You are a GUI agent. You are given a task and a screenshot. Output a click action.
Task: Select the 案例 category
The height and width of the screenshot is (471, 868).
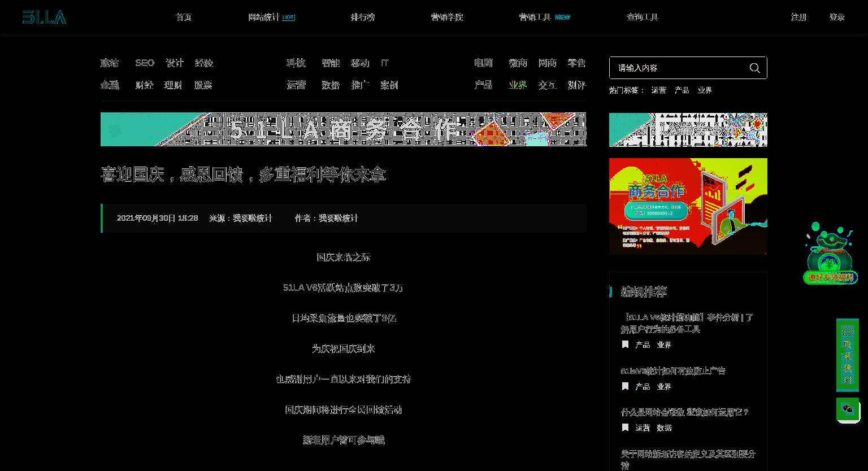(389, 85)
